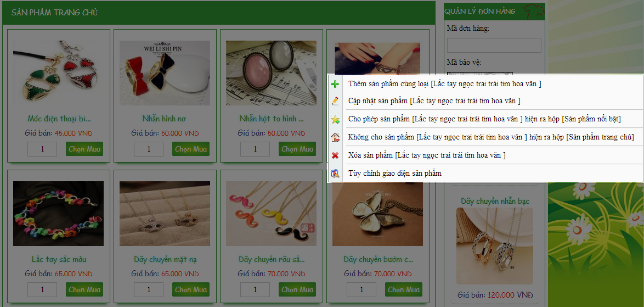Click quantity box under Dây chuyền bướm
644x307 pixels.
pos(361,289)
